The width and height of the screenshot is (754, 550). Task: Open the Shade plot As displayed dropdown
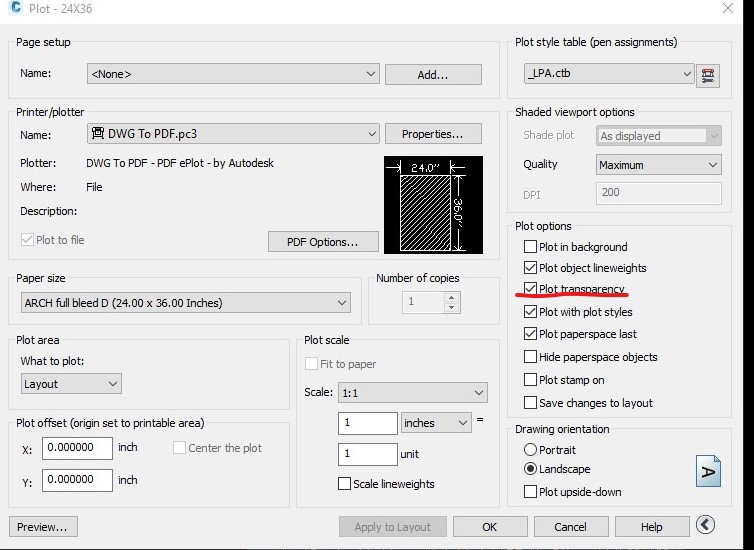coord(658,136)
